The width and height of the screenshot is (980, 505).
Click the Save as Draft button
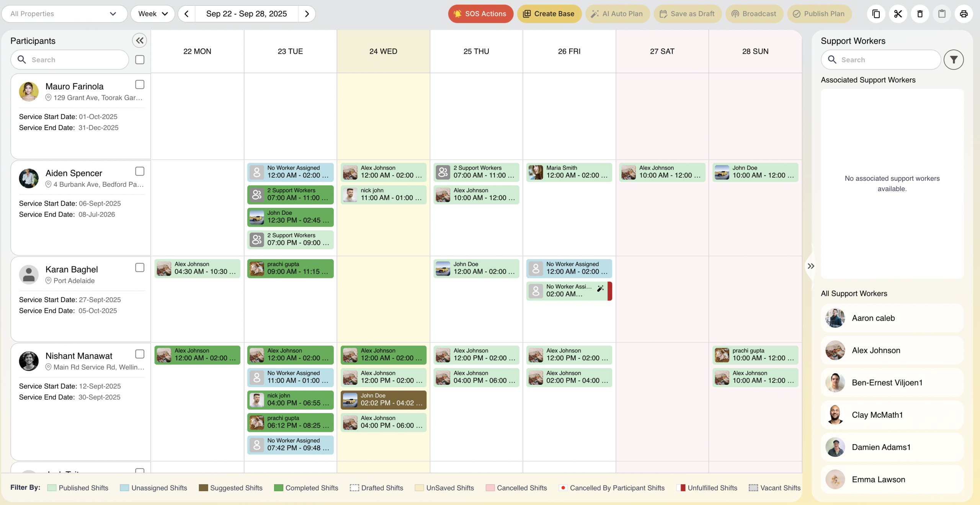click(688, 14)
